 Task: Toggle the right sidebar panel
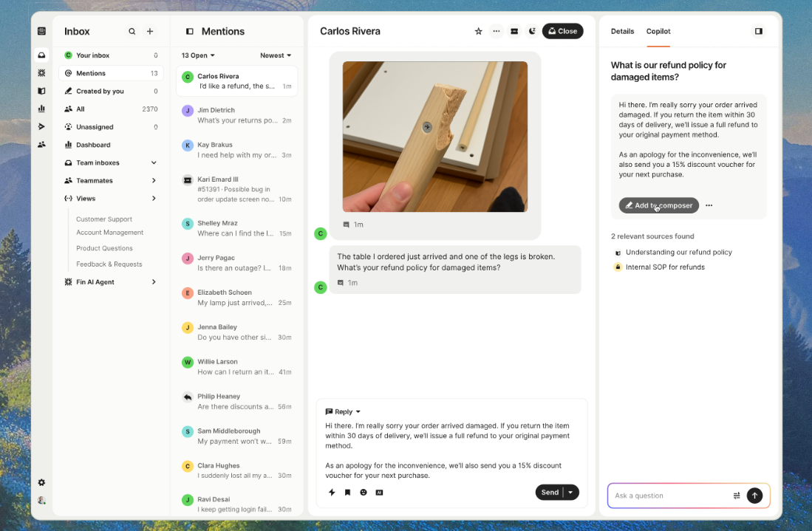coord(758,32)
